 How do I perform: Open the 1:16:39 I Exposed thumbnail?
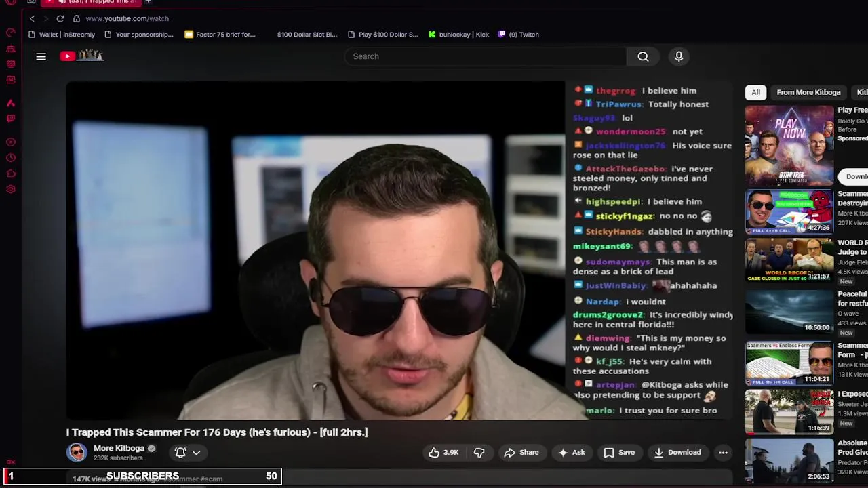coord(789,411)
